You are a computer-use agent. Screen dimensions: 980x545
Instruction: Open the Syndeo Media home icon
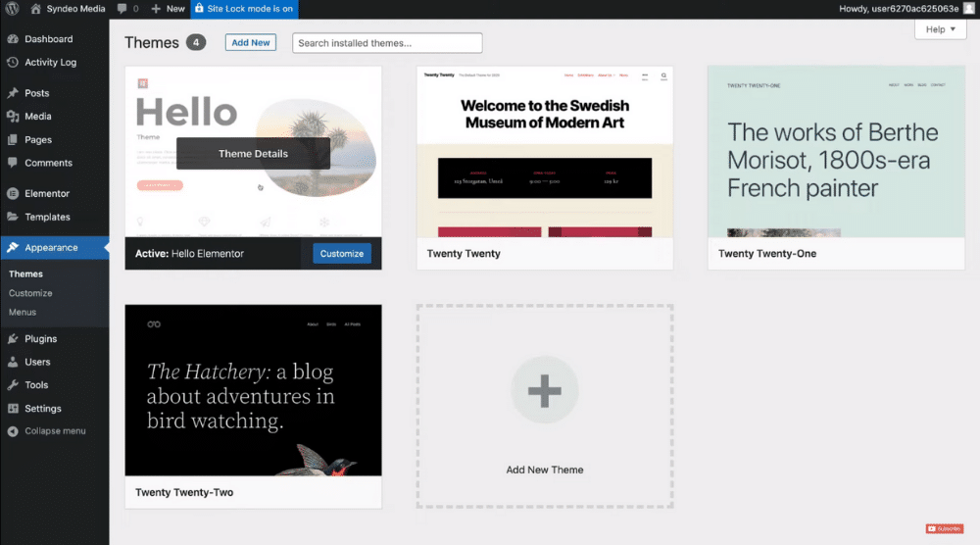[x=35, y=9]
